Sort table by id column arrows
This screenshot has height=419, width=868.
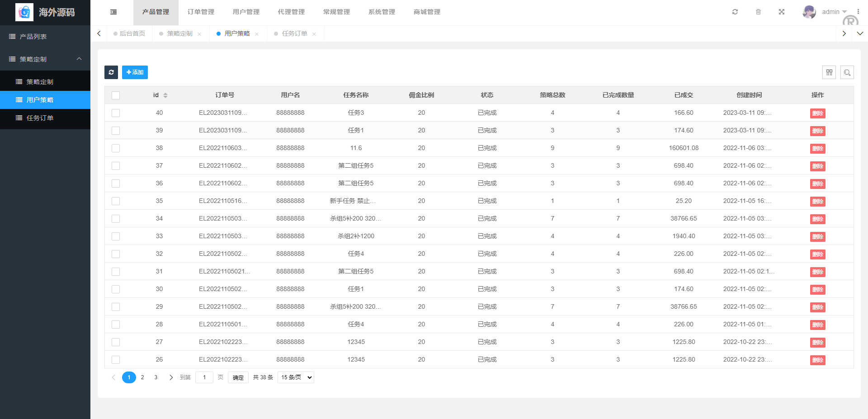[x=165, y=95]
